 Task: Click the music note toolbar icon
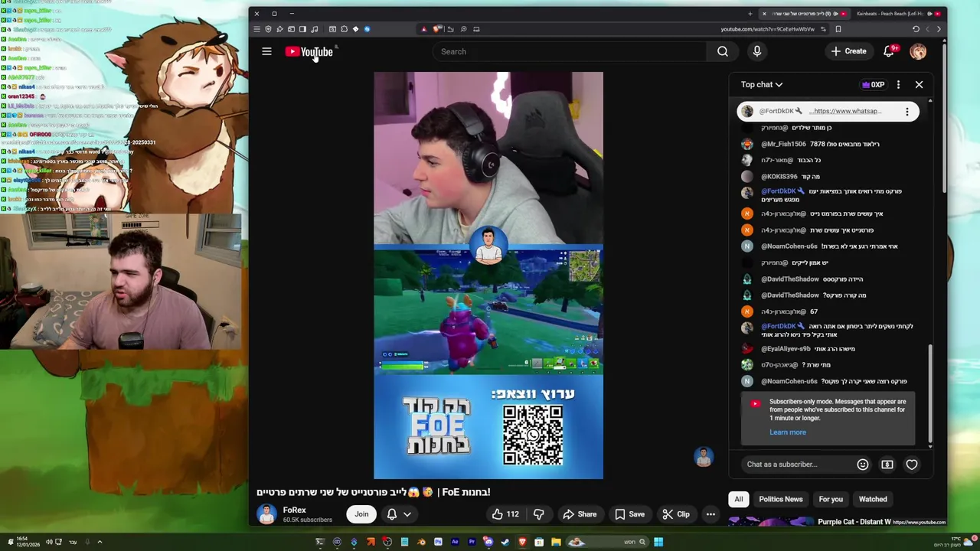coord(315,29)
